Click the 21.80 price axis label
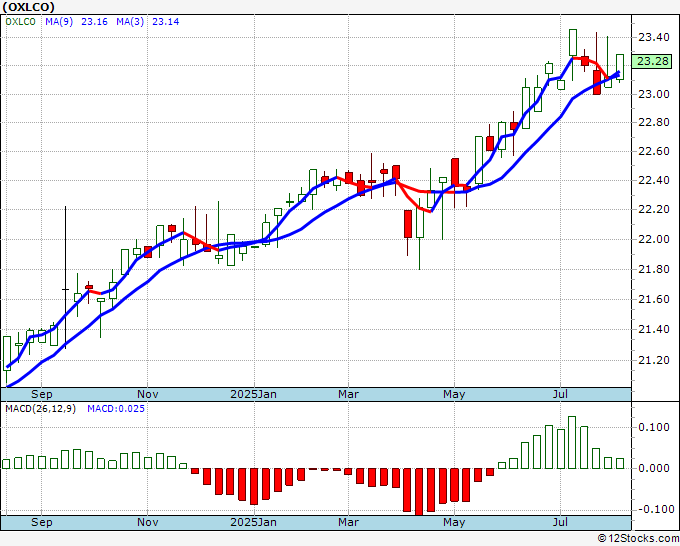680x546 pixels. point(654,269)
